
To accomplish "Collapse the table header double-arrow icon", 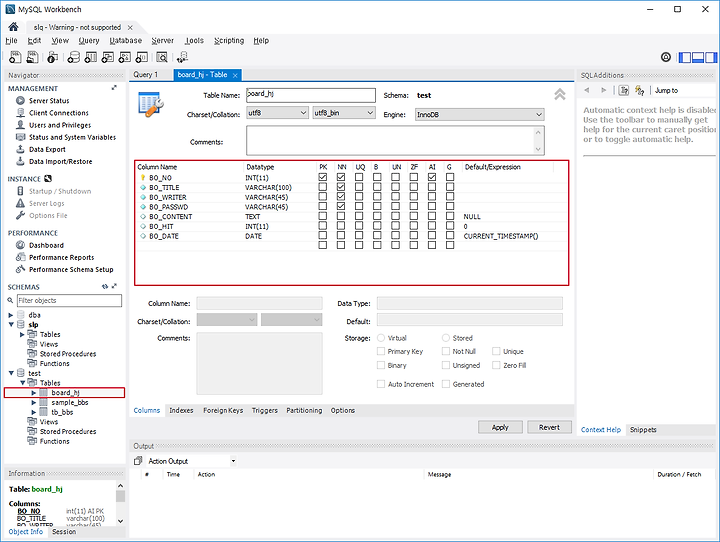I will pos(559,94).
